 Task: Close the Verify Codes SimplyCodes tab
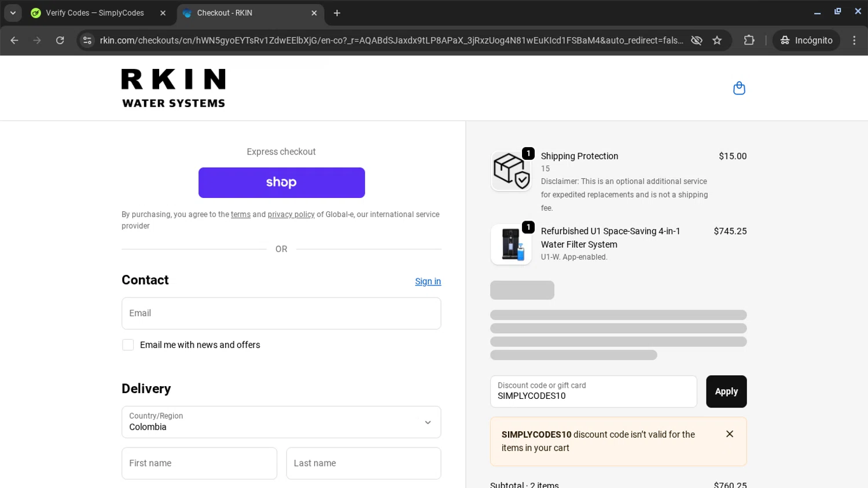coord(163,13)
